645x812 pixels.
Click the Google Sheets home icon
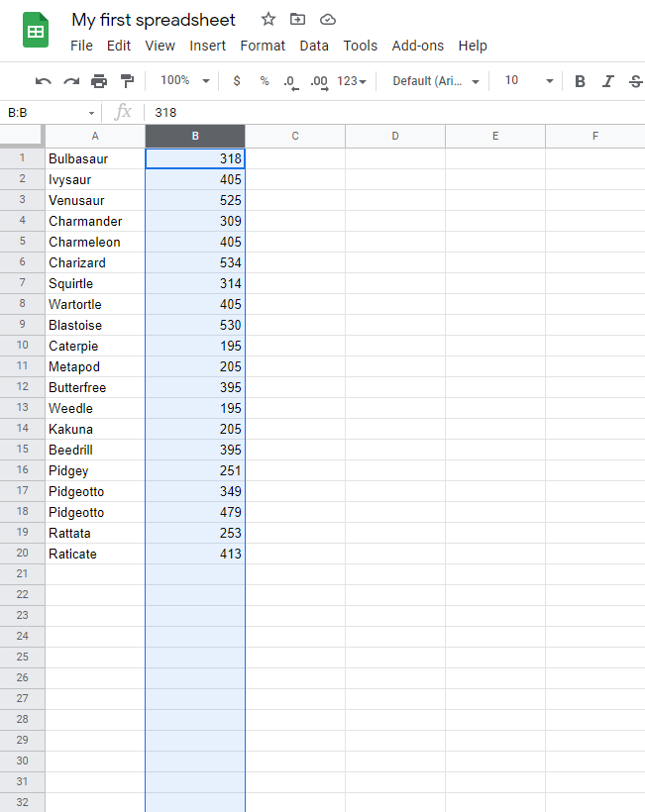click(37, 31)
